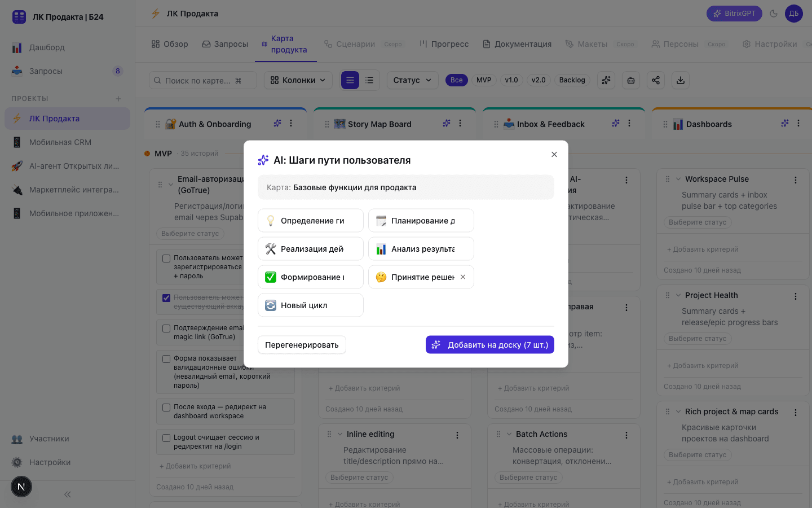This screenshot has width=812, height=508.
Task: Click the plus icon next to ПРОЕКТЫ
Action: pyautogui.click(x=118, y=98)
